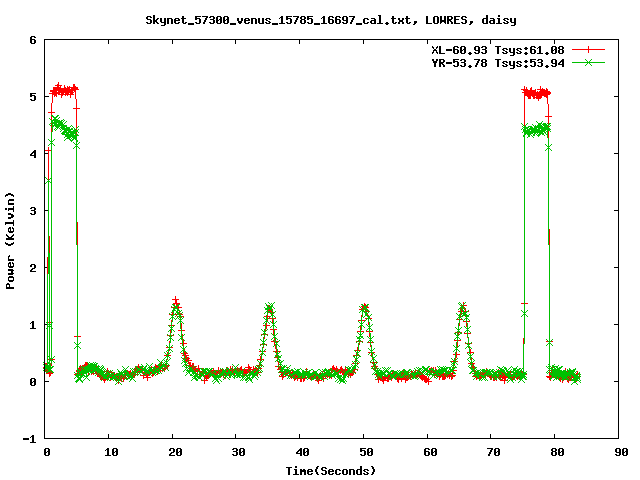Click the signal peak near 50 seconds
Screen dimensions: 640x480
365,308
